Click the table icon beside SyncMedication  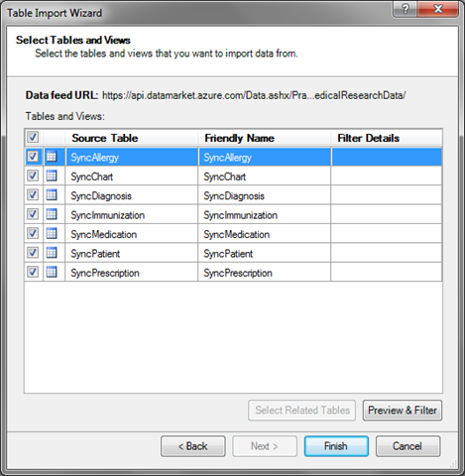52,233
